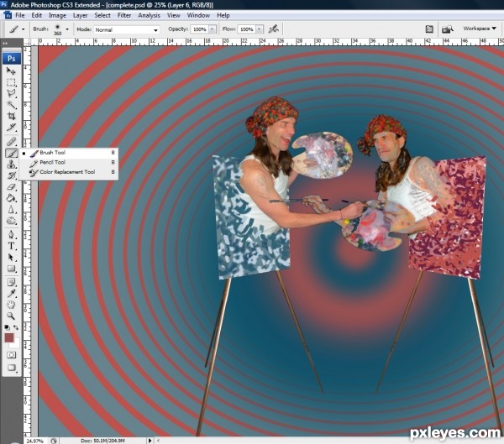Select the Brush tool in the toolbox
Screen dimensions: 504x444
coord(11,153)
